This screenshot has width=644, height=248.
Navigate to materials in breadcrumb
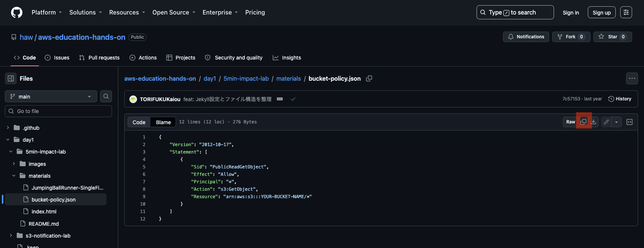click(x=289, y=78)
